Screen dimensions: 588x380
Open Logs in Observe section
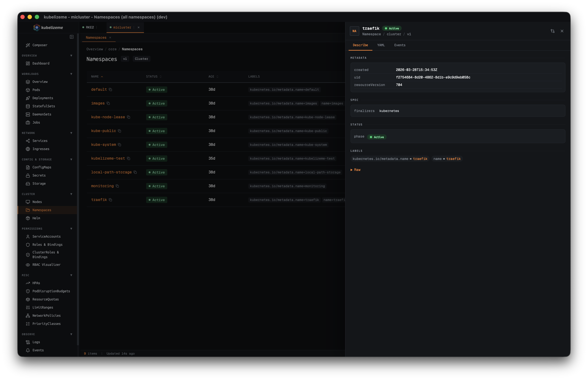36,342
